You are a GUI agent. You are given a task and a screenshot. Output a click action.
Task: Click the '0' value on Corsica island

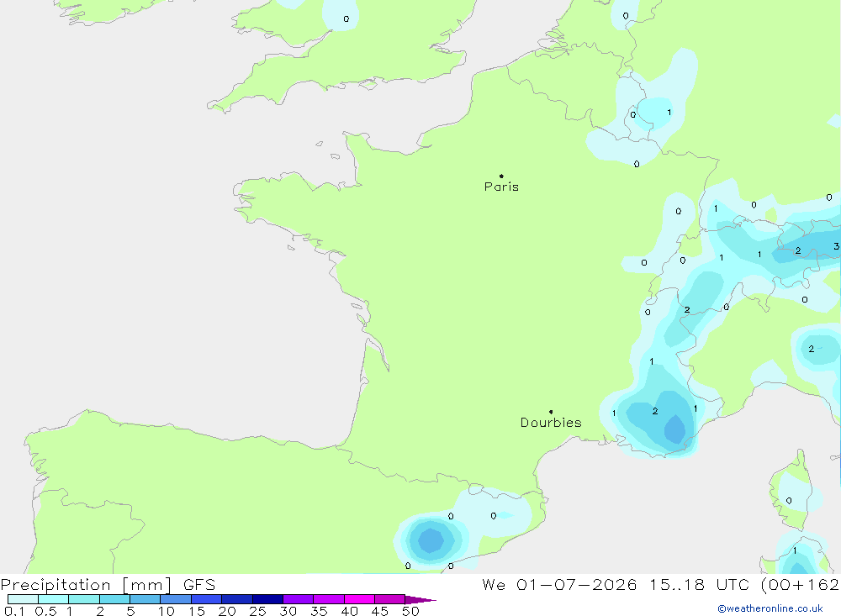789,501
